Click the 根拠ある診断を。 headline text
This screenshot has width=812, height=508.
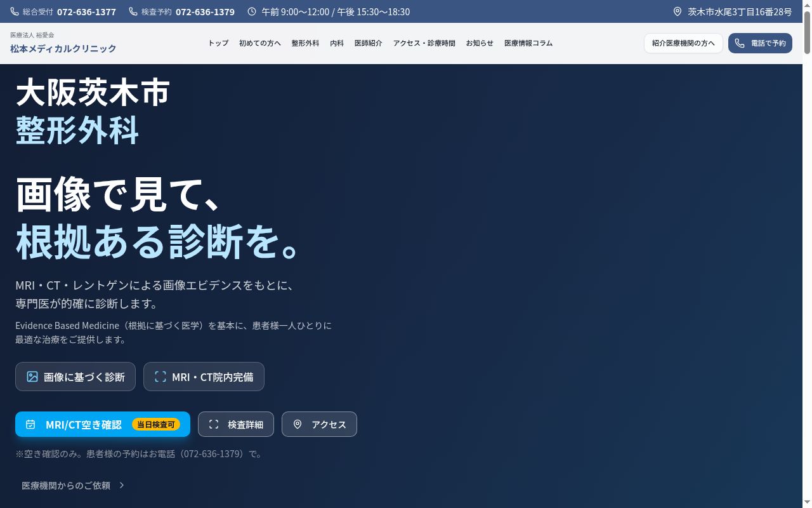click(158, 242)
